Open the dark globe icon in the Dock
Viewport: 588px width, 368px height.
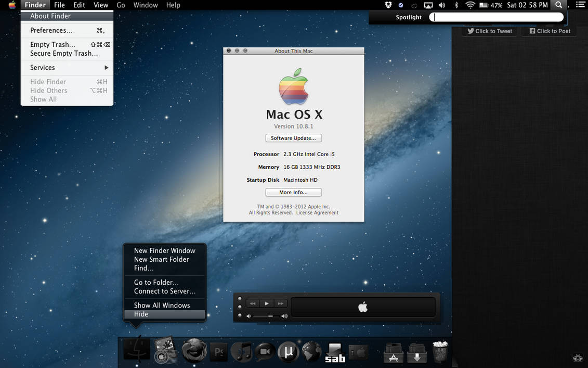(x=311, y=351)
